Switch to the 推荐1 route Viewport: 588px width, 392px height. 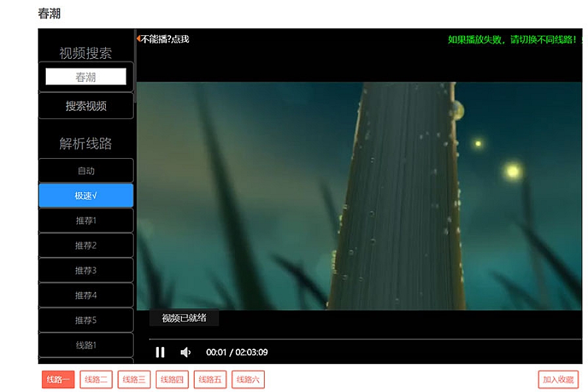(x=86, y=221)
